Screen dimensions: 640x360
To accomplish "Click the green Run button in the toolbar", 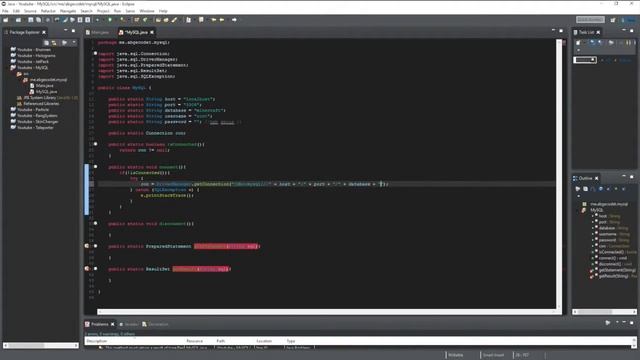I will [x=110, y=20].
